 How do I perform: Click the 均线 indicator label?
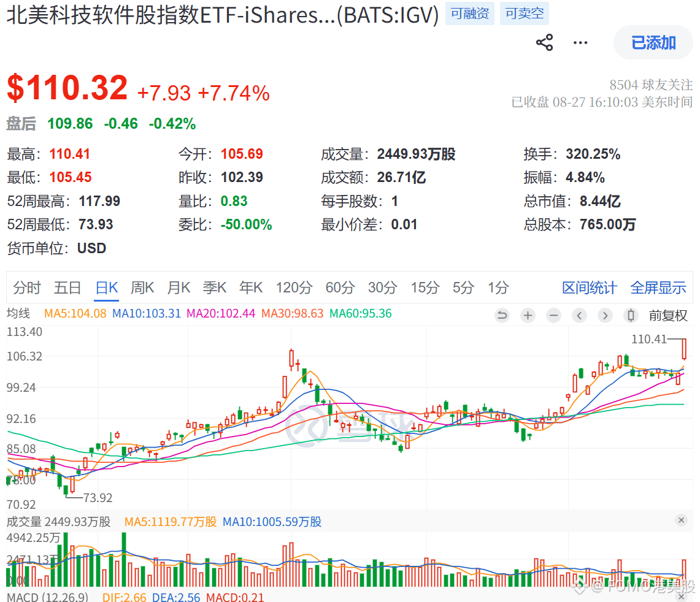(x=18, y=313)
